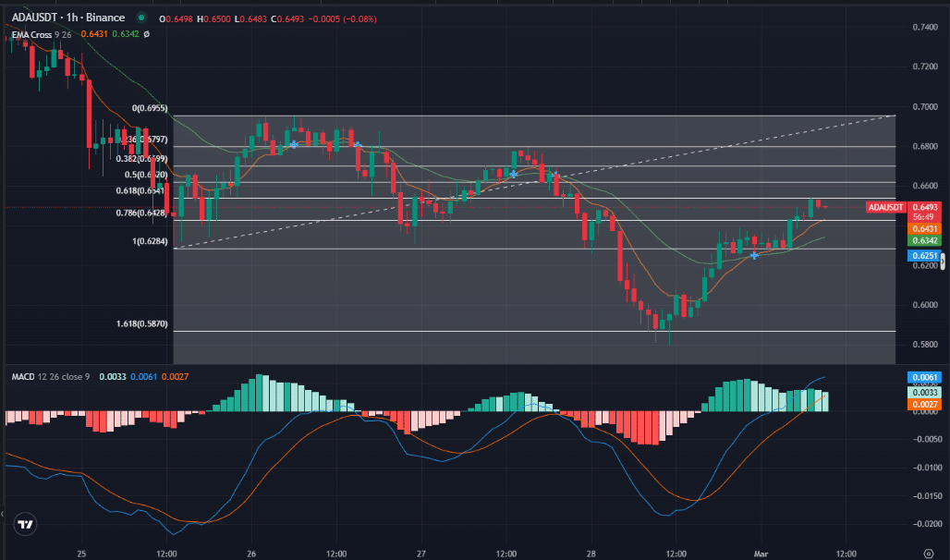Image resolution: width=950 pixels, height=560 pixels.
Task: Click the 0.7000 price scale label
Action: 925,106
